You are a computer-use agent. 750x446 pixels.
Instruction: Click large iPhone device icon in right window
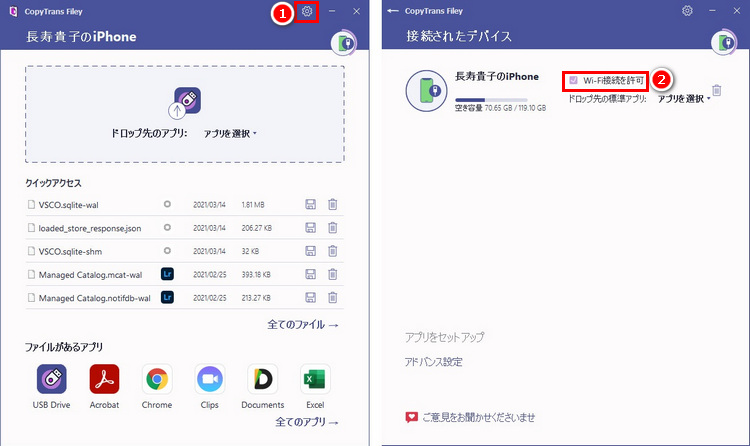[426, 91]
